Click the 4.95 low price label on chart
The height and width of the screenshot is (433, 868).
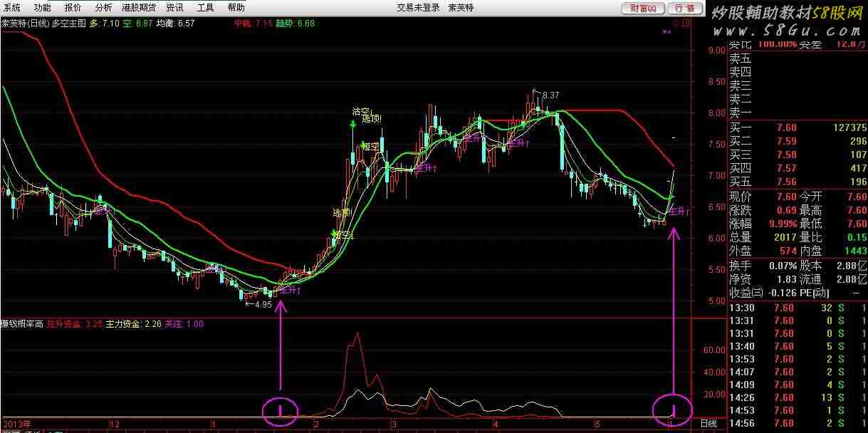click(263, 305)
